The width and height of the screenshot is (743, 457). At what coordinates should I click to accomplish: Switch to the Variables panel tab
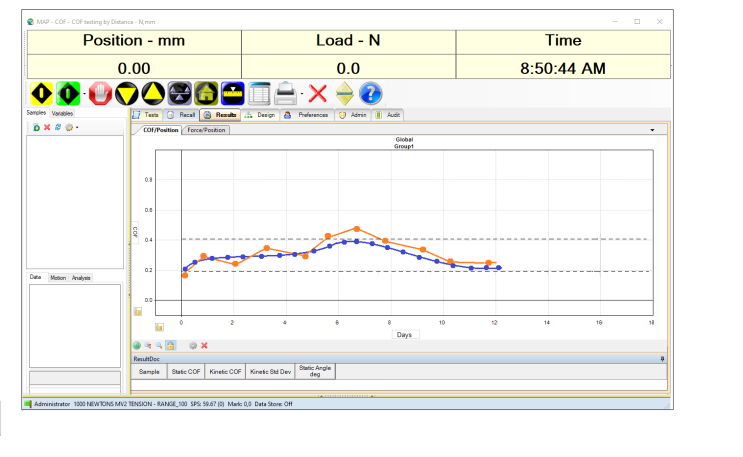click(x=62, y=113)
